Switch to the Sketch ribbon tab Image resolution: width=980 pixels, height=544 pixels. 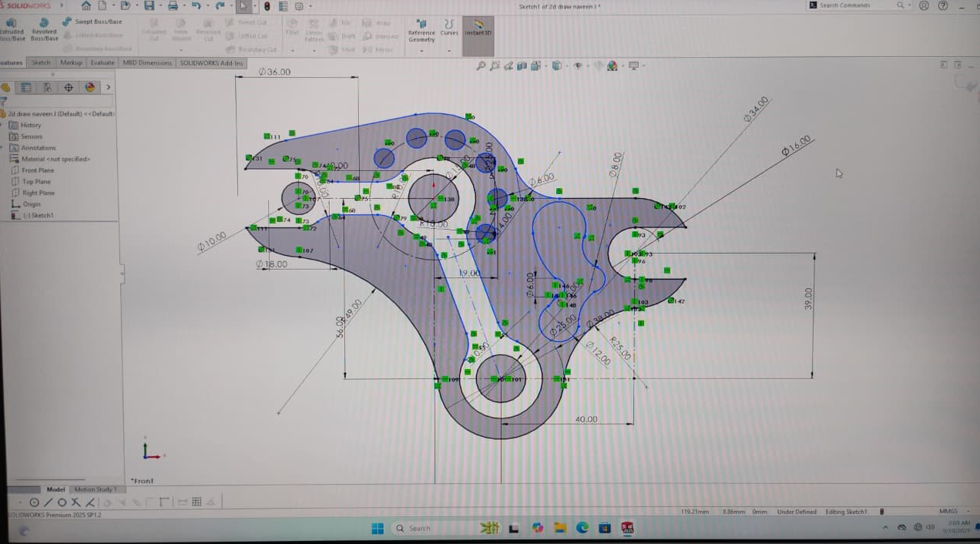41,63
